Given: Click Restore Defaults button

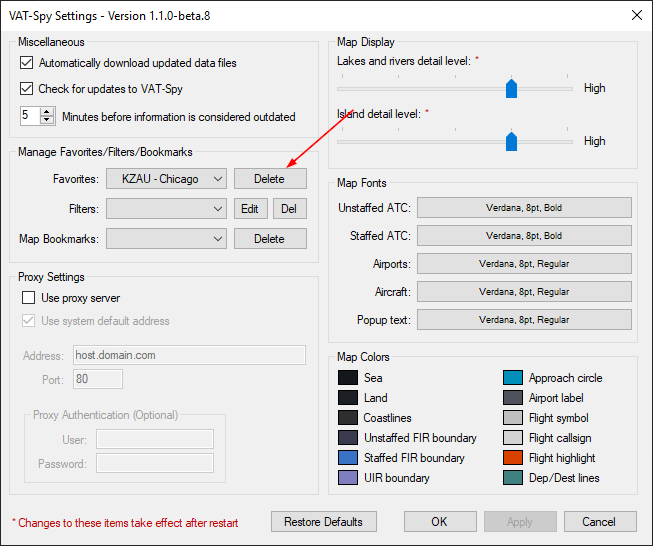Looking at the screenshot, I should pyautogui.click(x=323, y=522).
